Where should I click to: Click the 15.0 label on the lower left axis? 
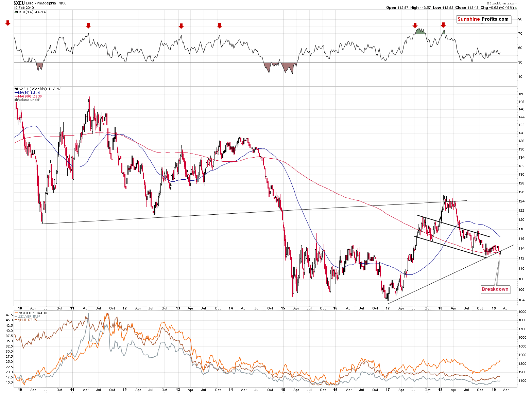pyautogui.click(x=9, y=382)
